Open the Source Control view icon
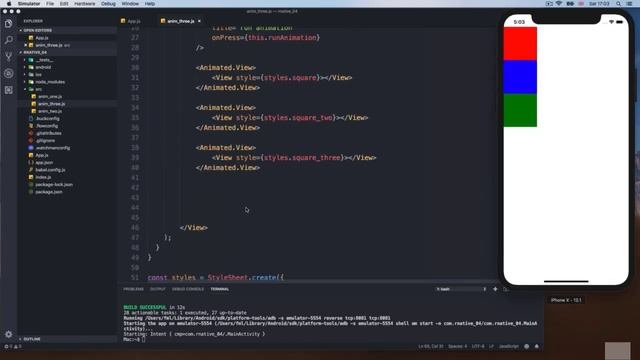Screen dimensions: 640x360 [x=9, y=56]
